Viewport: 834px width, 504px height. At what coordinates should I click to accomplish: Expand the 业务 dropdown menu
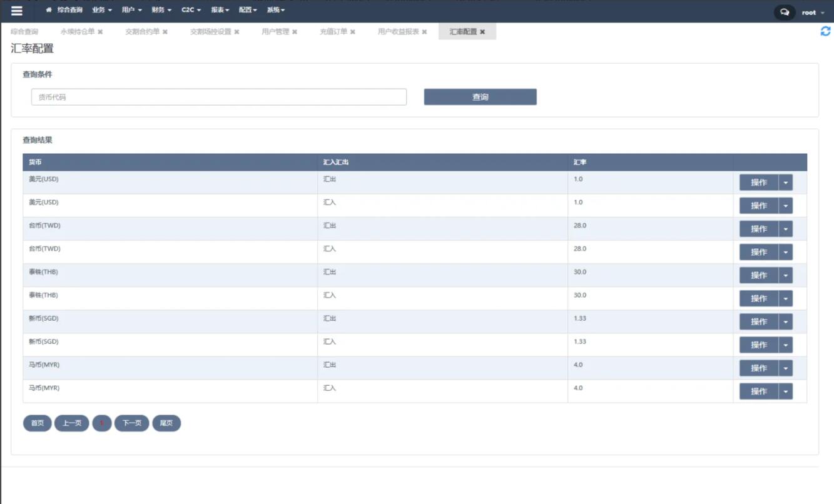pos(102,11)
